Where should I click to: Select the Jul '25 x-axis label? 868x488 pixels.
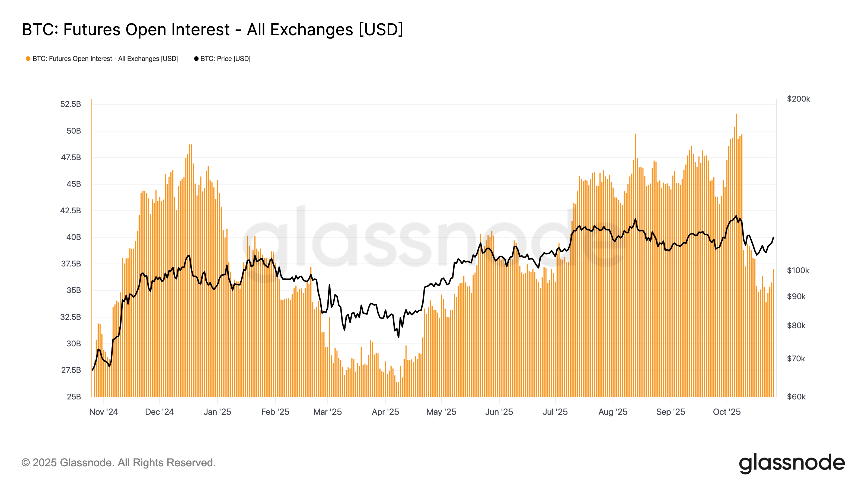[x=555, y=412]
